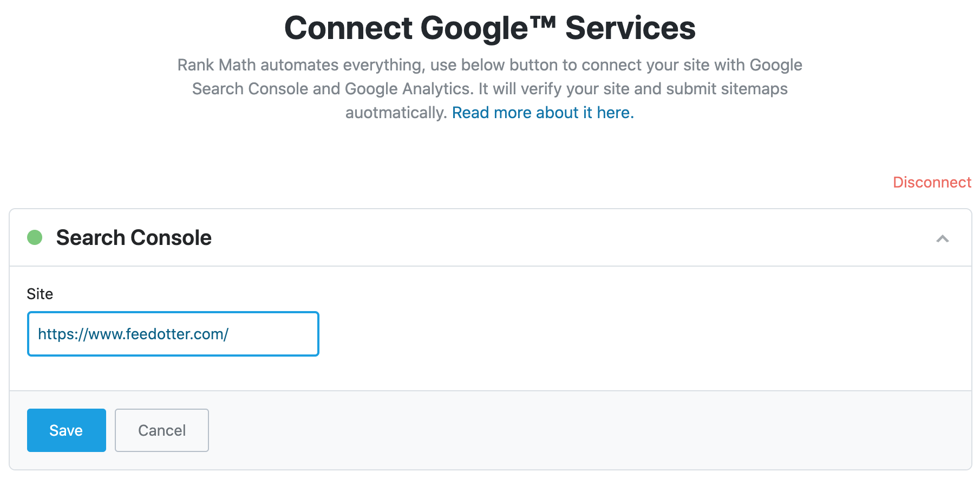The height and width of the screenshot is (478, 980).
Task: Click the word "auotmatically" in the description
Action: (395, 113)
